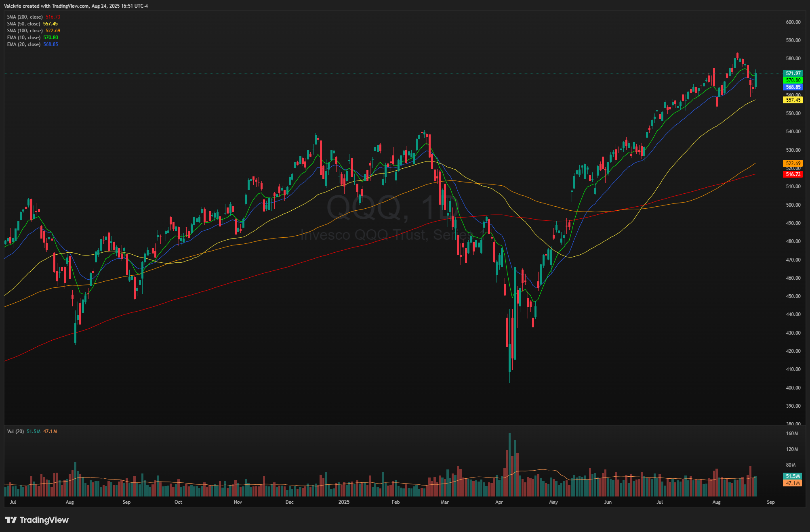Select the EMA (10, close) indicator label
The height and width of the screenshot is (532, 810).
click(23, 38)
